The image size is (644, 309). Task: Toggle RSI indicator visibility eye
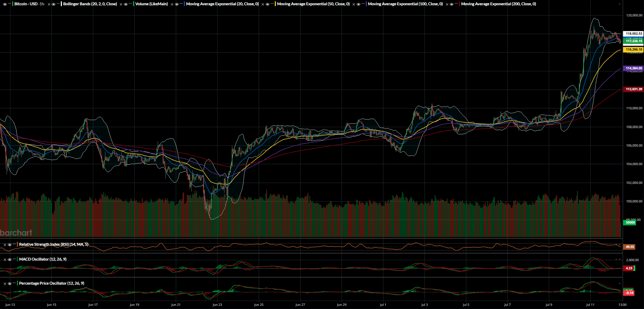[10, 245]
